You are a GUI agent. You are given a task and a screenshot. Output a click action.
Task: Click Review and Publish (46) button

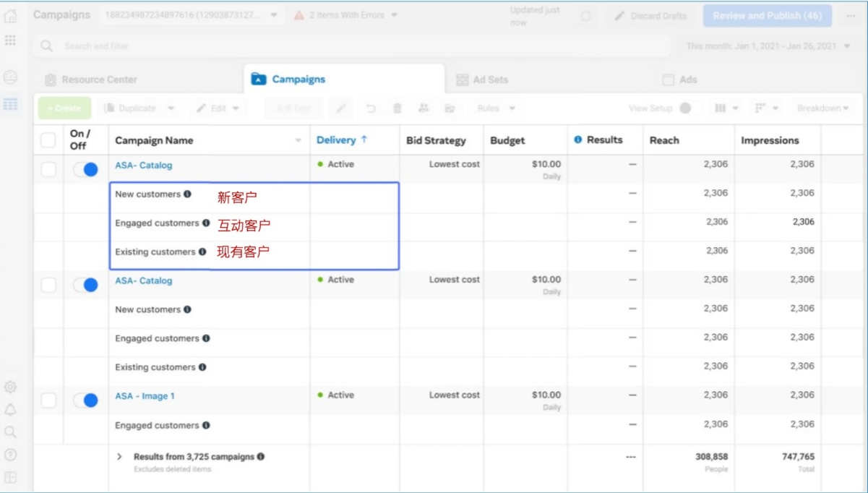768,16
